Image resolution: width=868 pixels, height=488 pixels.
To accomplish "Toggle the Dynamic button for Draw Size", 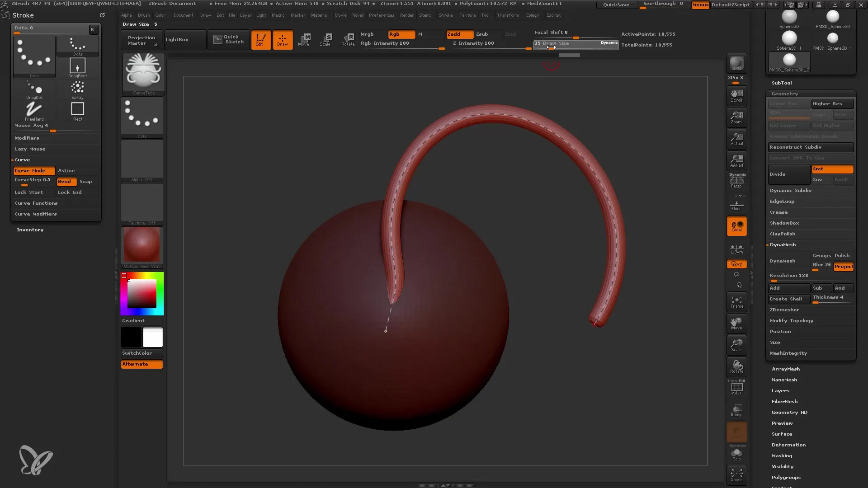I will [609, 43].
